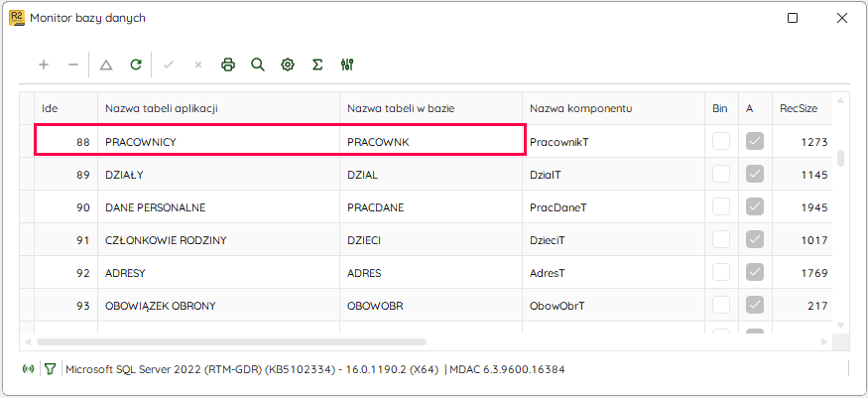Click the triangle edit icon in toolbar

(x=106, y=65)
